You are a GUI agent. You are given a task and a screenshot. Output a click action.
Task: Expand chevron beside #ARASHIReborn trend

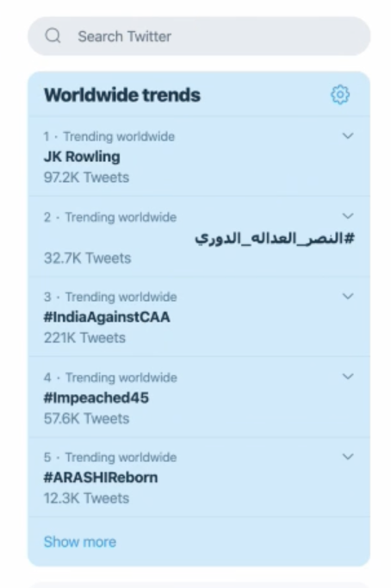pos(348,457)
